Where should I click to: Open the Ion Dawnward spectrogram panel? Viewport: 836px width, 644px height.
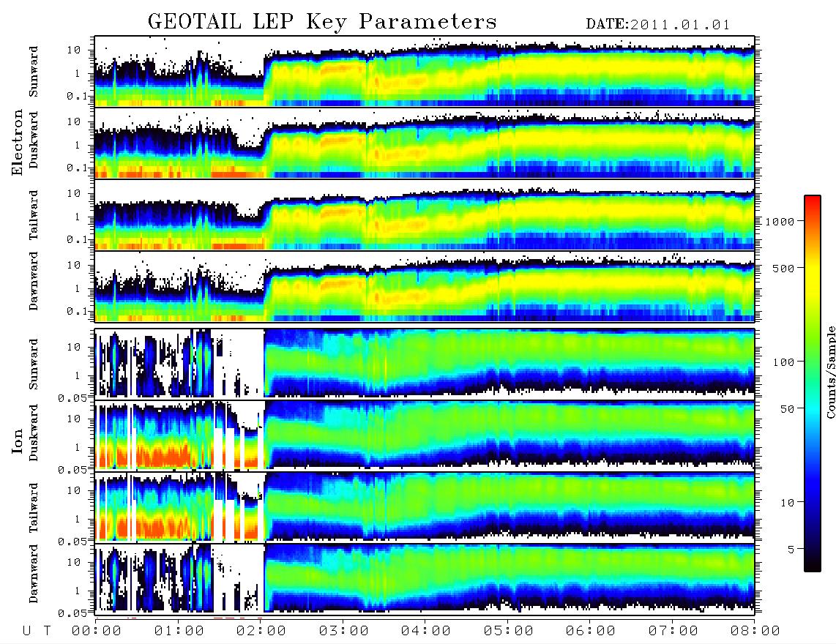425,578
